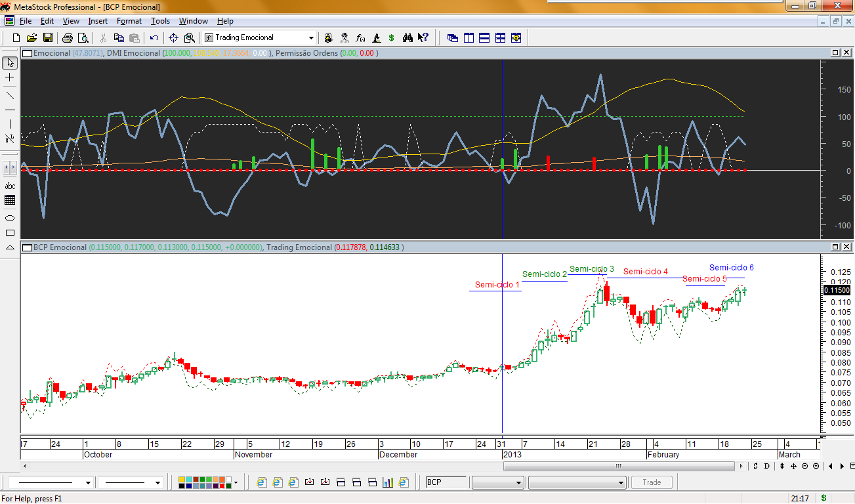Create a new file with the New icon

tap(16, 37)
